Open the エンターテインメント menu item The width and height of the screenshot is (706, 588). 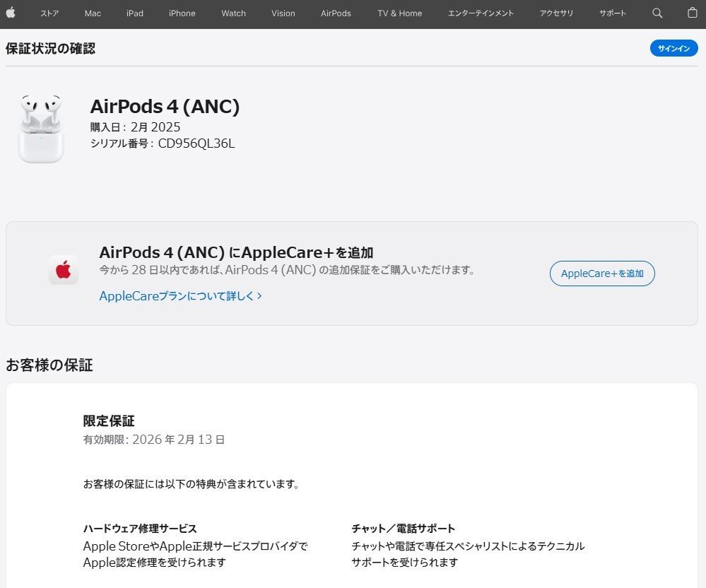[x=481, y=13]
